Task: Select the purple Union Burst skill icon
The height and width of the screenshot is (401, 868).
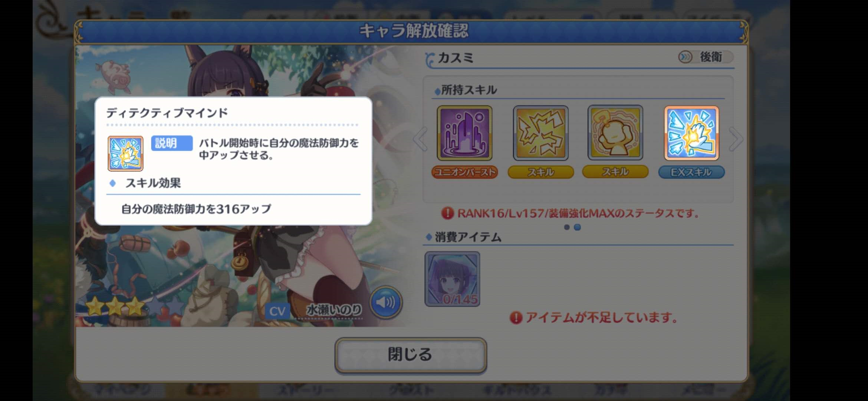Action: pos(464,133)
